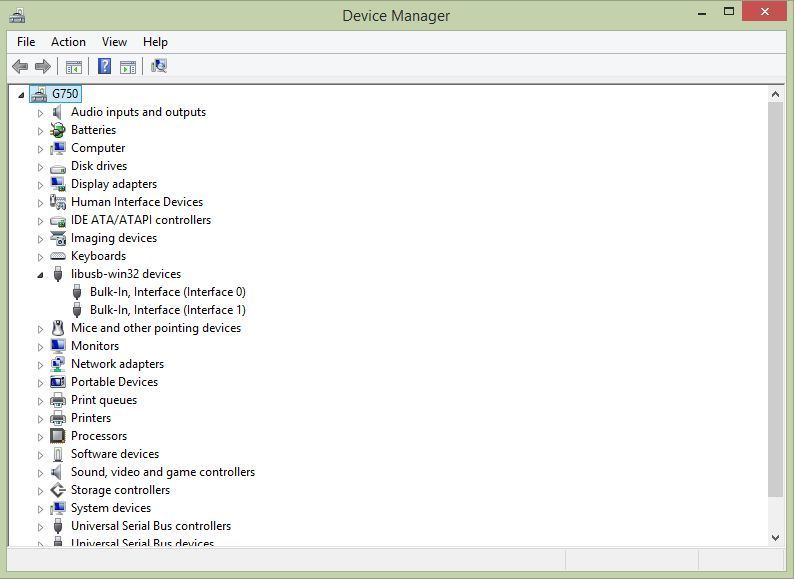Select the System devices label
Viewport: 794px width, 579px height.
click(111, 508)
